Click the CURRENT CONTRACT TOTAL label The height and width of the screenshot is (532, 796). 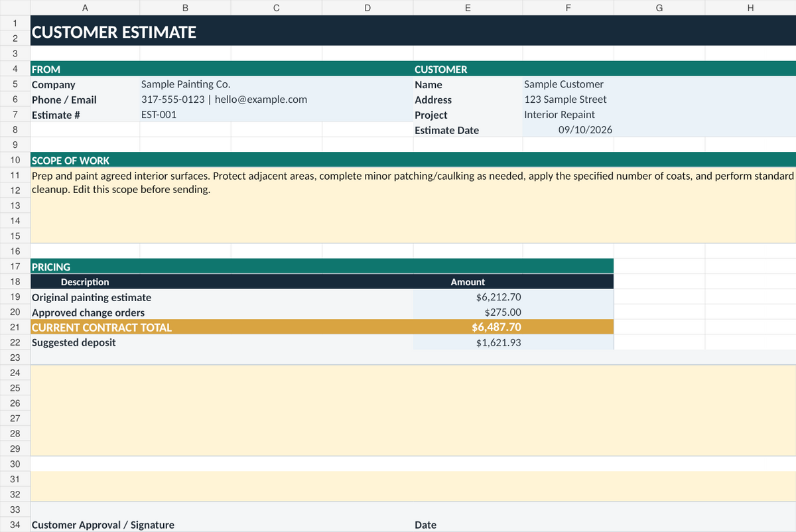point(222,327)
